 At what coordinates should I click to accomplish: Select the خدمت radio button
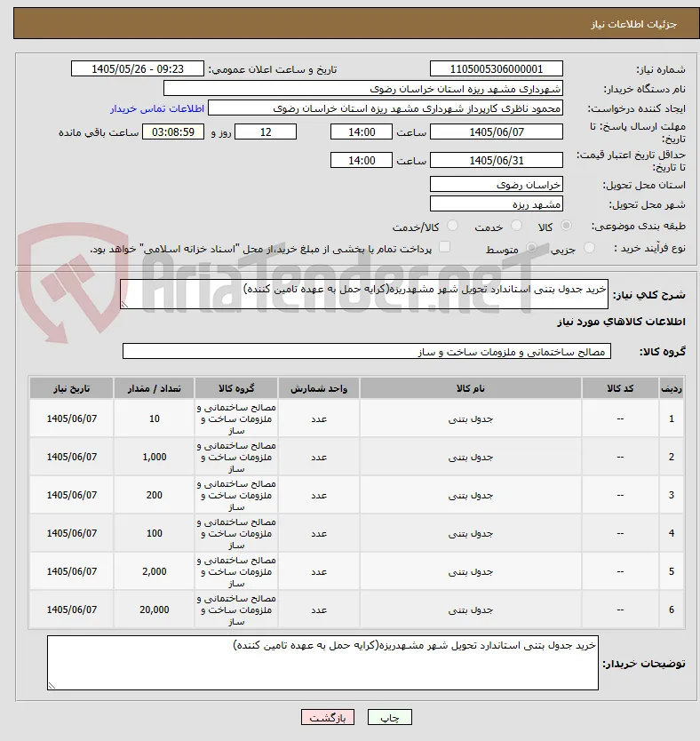[516, 226]
